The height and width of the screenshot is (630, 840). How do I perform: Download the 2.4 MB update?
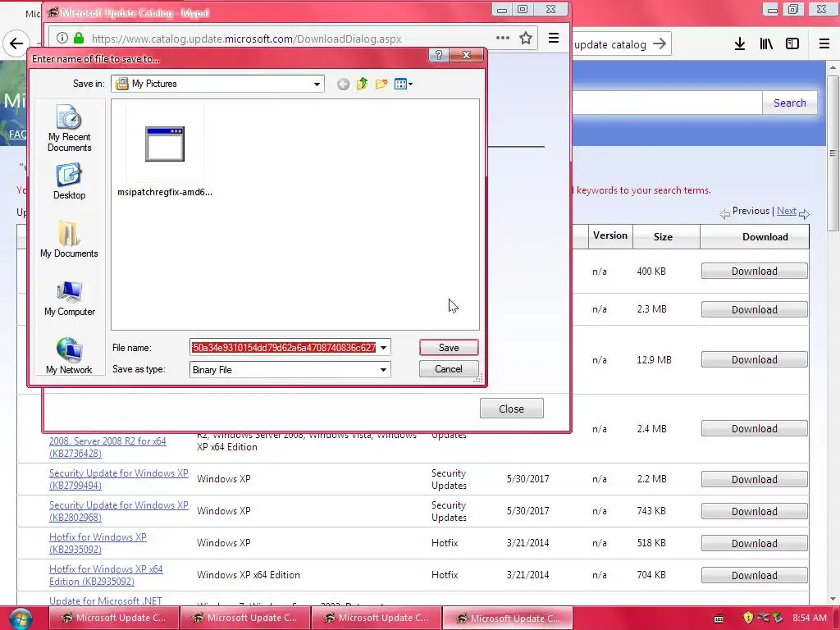point(755,428)
